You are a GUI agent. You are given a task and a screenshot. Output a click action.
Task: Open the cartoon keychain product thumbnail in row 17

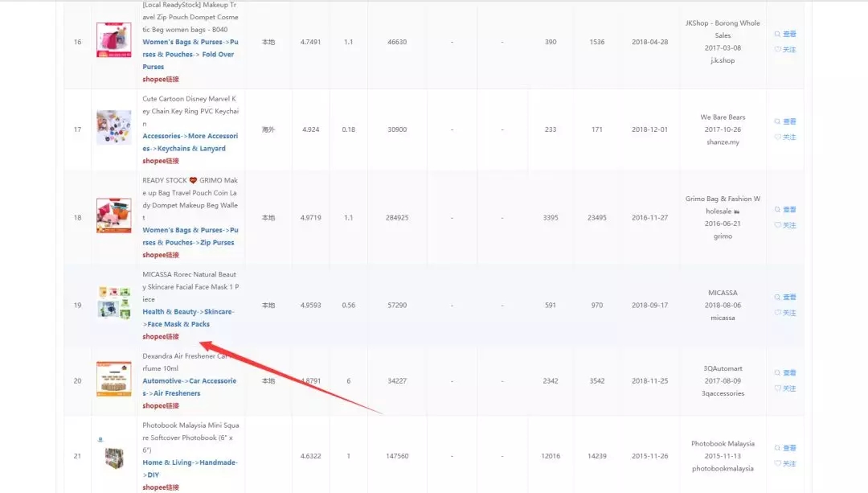point(113,128)
